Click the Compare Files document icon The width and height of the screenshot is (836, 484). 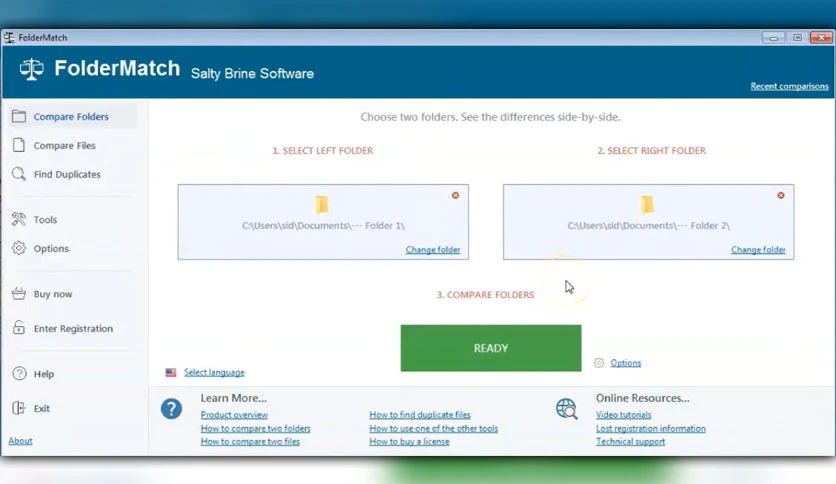pyautogui.click(x=19, y=145)
